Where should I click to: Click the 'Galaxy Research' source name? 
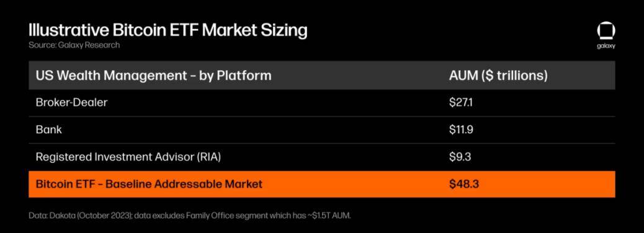(86, 45)
